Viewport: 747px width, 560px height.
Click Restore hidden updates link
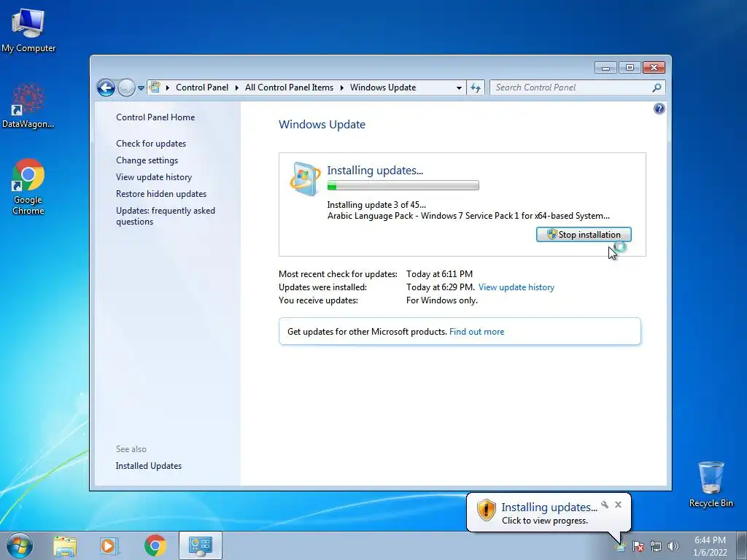coord(161,194)
